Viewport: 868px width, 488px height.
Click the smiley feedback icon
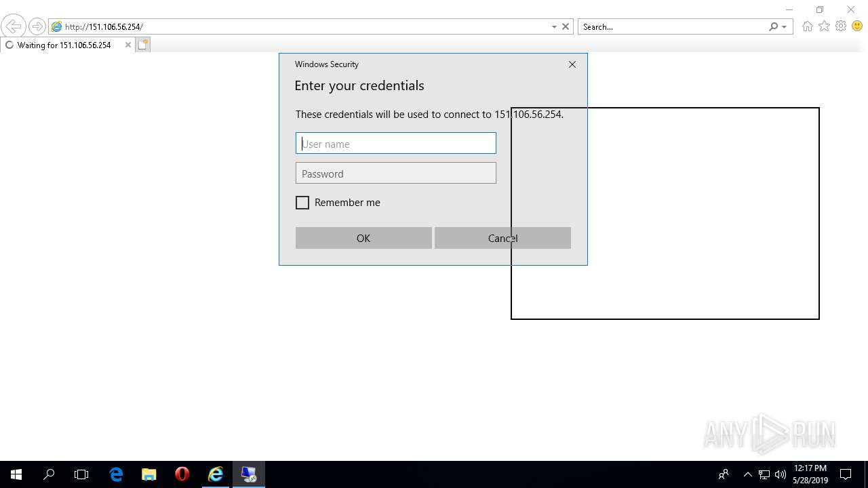[x=857, y=26]
